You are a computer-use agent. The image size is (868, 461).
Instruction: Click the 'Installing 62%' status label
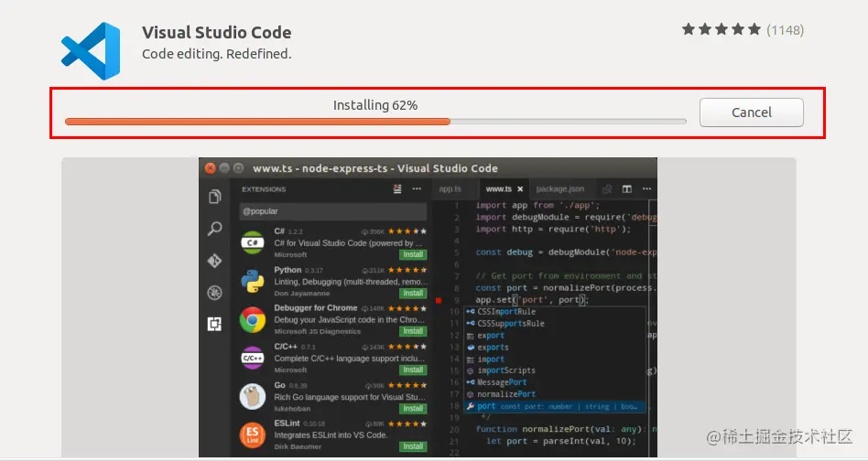[x=375, y=105]
